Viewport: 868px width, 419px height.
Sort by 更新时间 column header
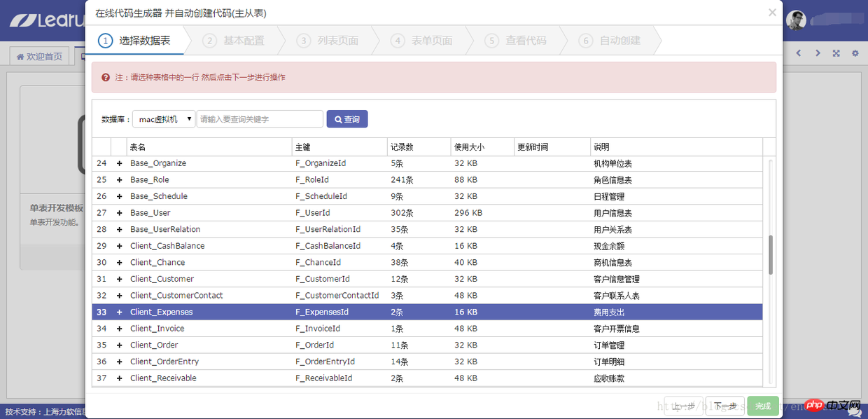(552, 147)
